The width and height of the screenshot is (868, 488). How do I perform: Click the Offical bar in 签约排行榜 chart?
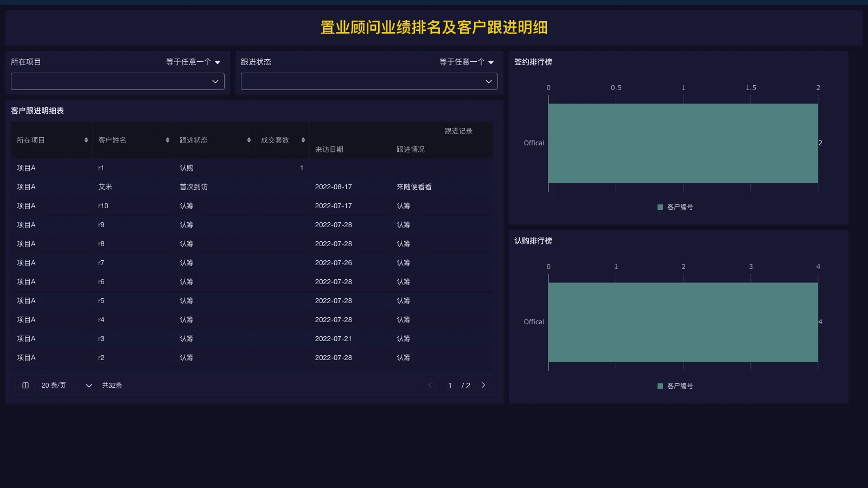point(683,143)
